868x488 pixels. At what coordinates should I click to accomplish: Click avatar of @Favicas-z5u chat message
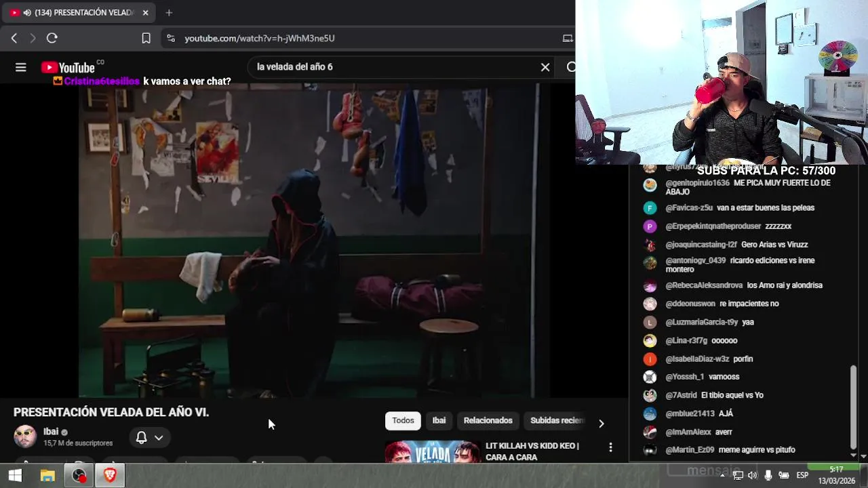click(x=650, y=208)
